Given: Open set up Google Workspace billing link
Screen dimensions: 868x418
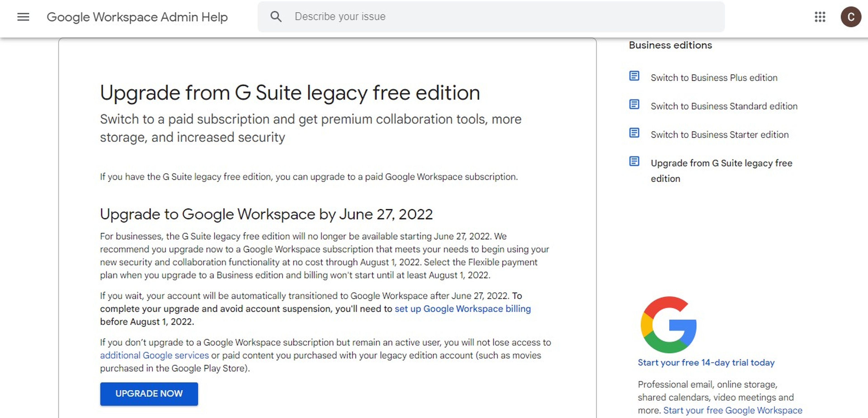Looking at the screenshot, I should pos(462,309).
